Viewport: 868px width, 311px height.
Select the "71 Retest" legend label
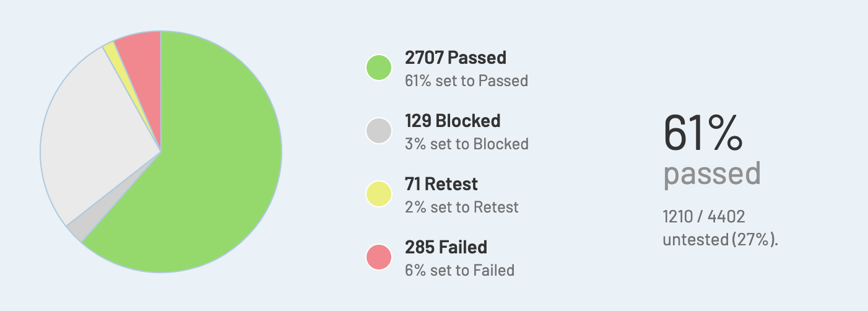441,184
